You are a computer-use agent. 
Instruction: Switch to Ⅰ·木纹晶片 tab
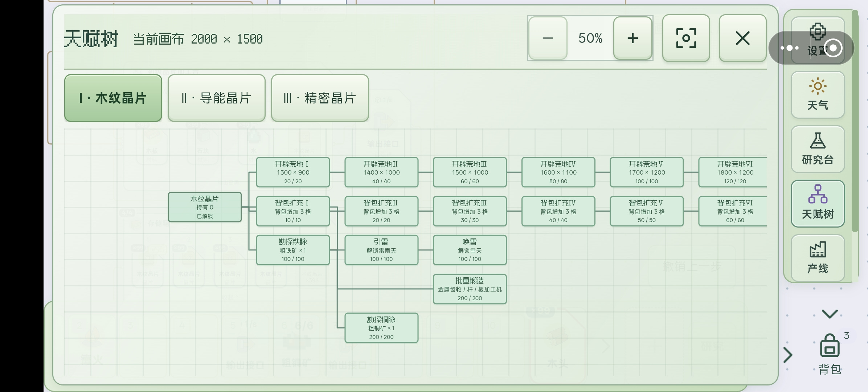coord(113,98)
